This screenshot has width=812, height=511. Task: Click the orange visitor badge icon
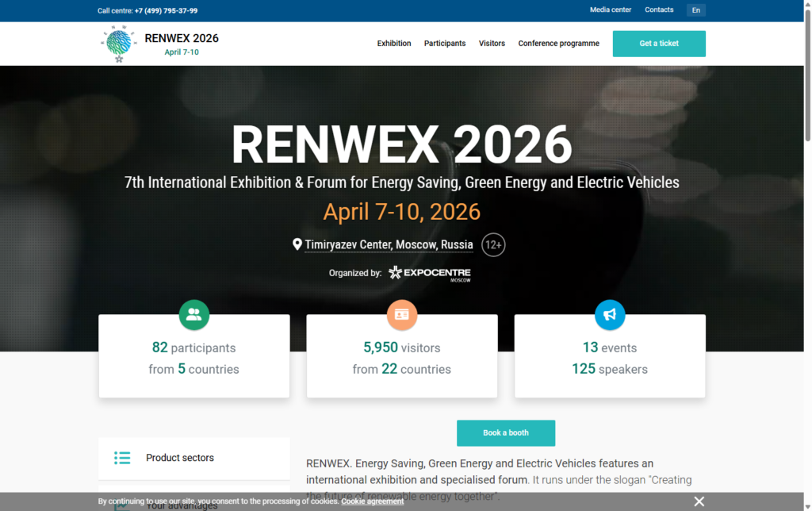(x=402, y=315)
